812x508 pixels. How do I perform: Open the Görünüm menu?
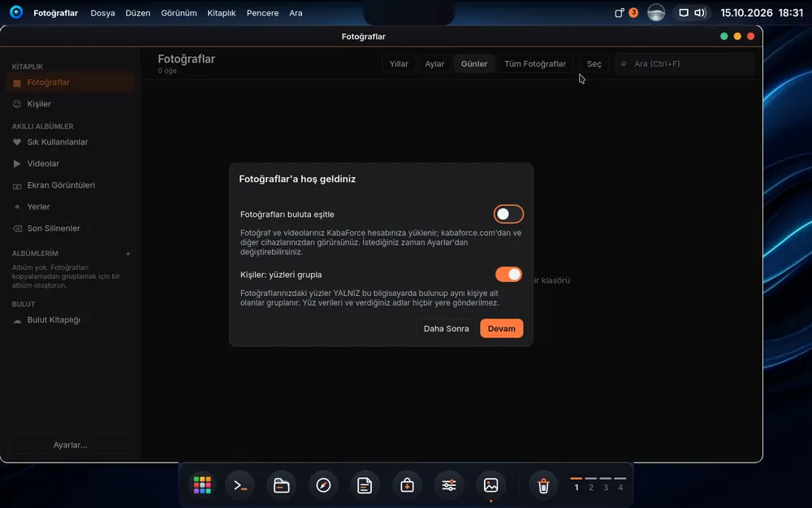tap(179, 13)
